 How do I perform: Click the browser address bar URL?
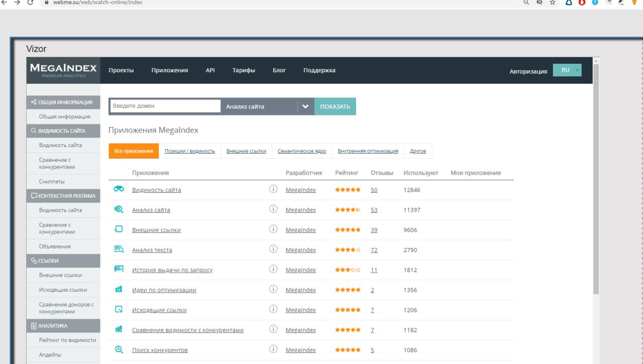(98, 3)
